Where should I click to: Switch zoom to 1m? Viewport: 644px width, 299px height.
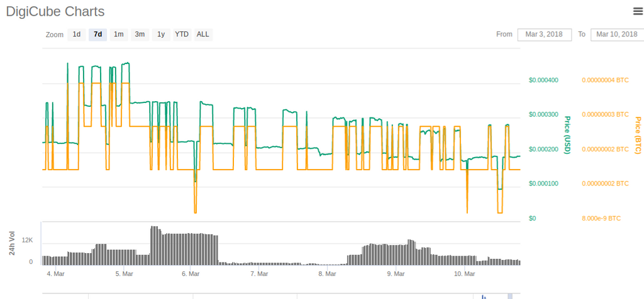coord(119,35)
